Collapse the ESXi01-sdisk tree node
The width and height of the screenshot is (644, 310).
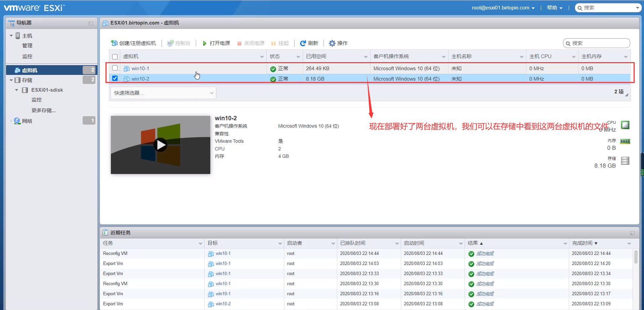[17, 90]
